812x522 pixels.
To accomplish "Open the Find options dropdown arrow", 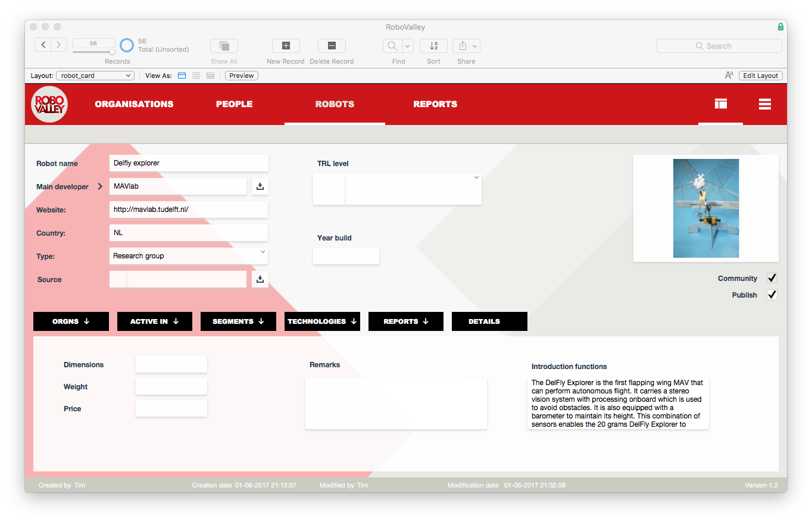I will point(408,46).
